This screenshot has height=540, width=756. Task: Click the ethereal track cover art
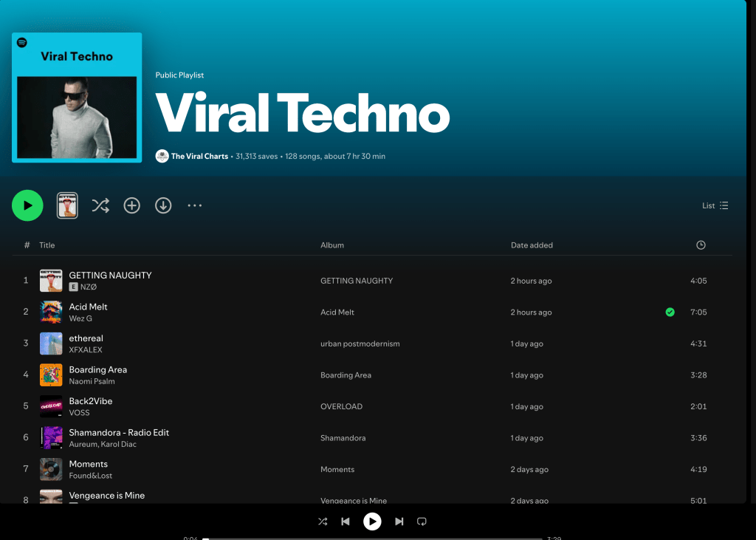[51, 344]
